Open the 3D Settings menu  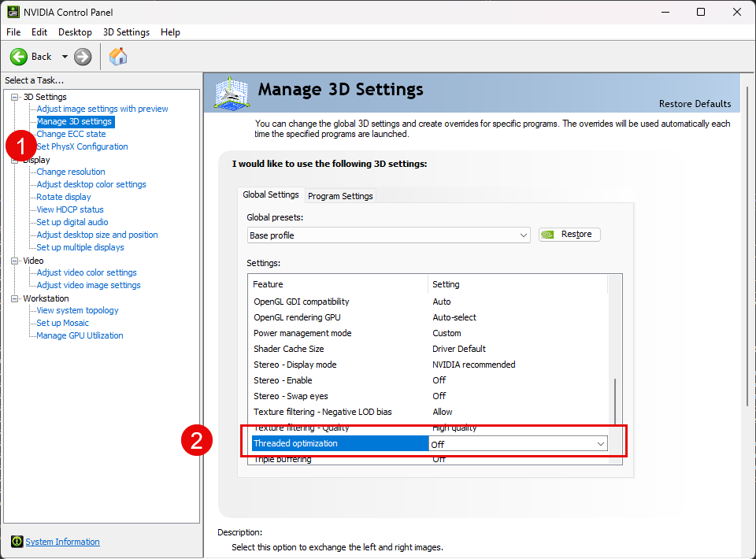[126, 32]
